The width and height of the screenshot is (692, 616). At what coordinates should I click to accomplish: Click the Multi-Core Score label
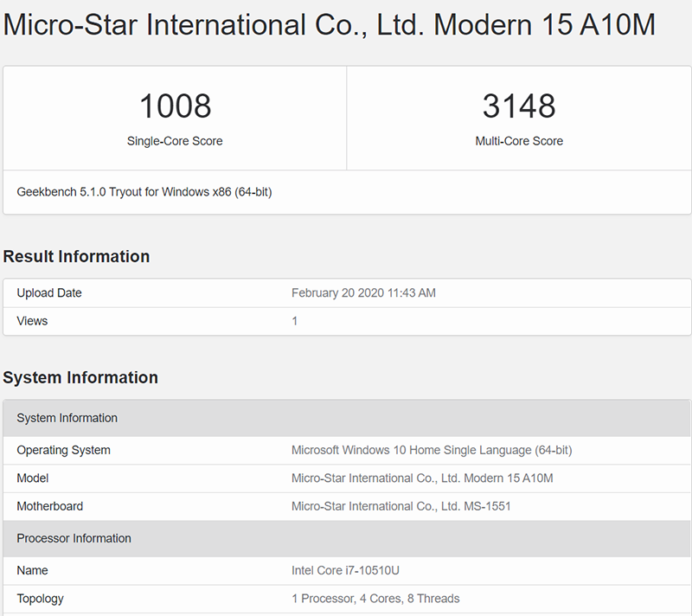[520, 141]
